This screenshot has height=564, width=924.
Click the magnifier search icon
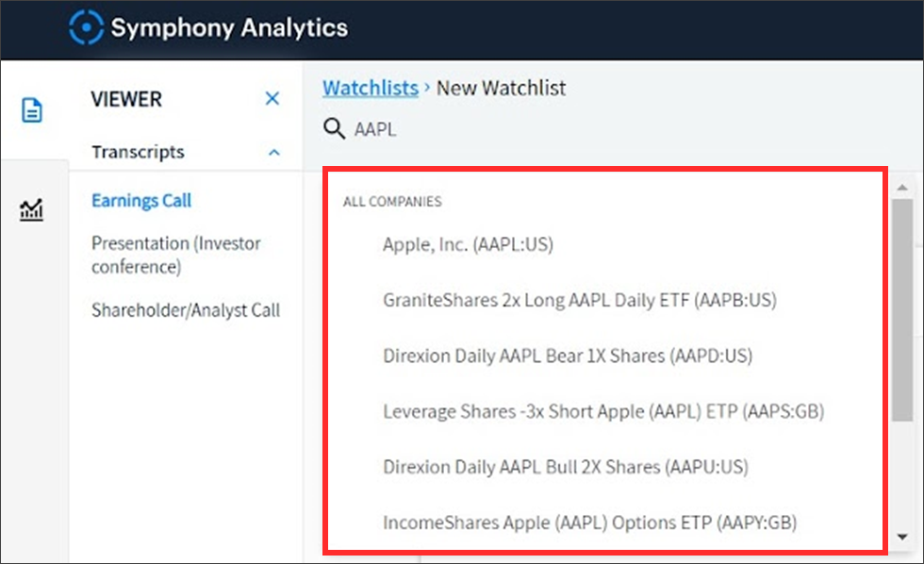coord(334,128)
